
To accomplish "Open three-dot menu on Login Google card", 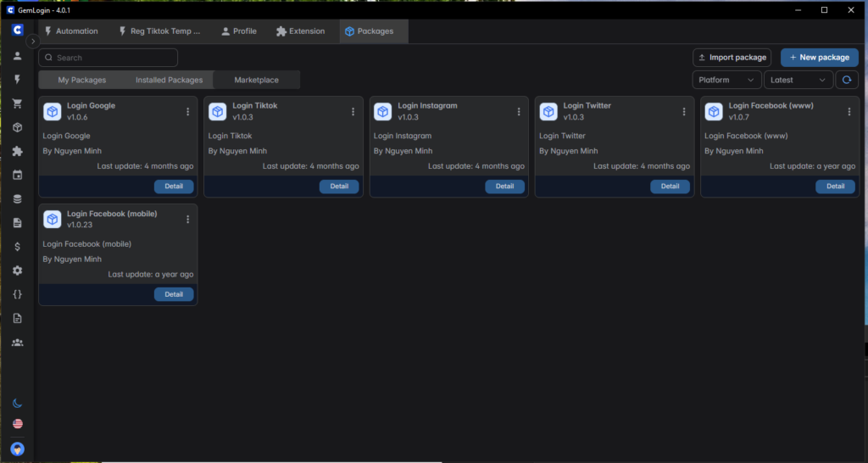I will pos(187,112).
